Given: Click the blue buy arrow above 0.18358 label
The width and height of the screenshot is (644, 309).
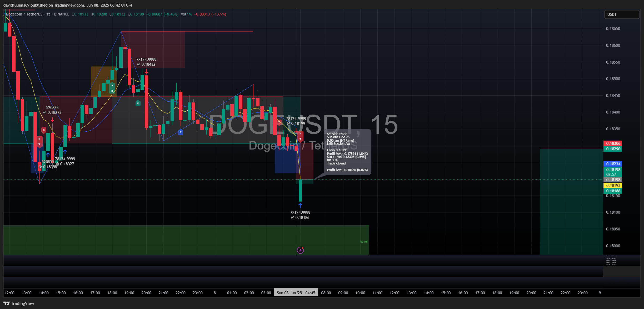Looking at the screenshot, I should pos(48,154).
